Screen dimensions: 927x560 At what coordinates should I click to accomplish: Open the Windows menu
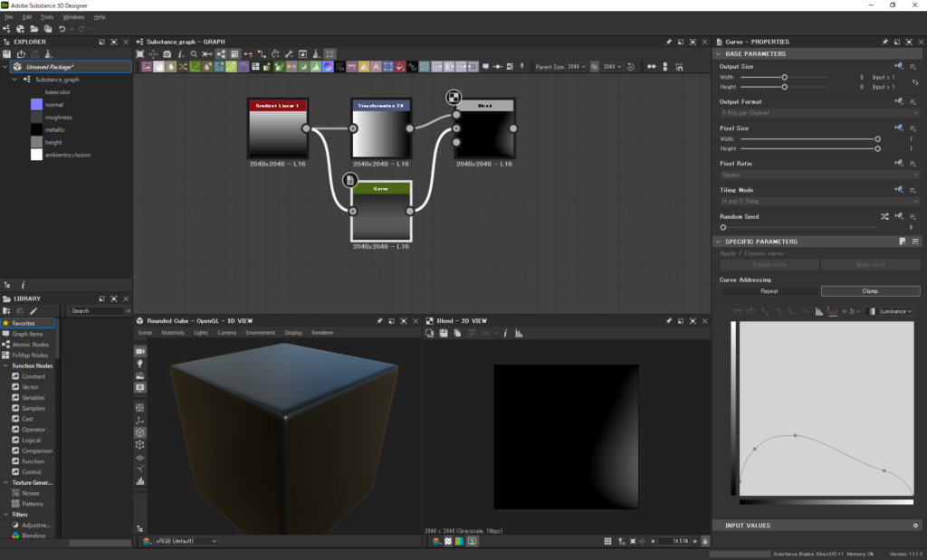click(73, 17)
